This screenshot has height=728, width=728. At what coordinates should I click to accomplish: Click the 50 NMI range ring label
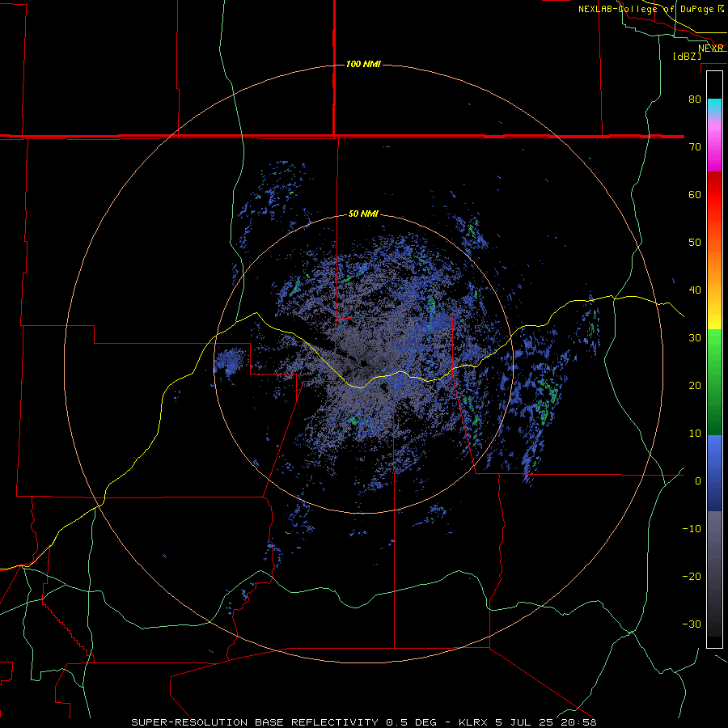pos(363,214)
